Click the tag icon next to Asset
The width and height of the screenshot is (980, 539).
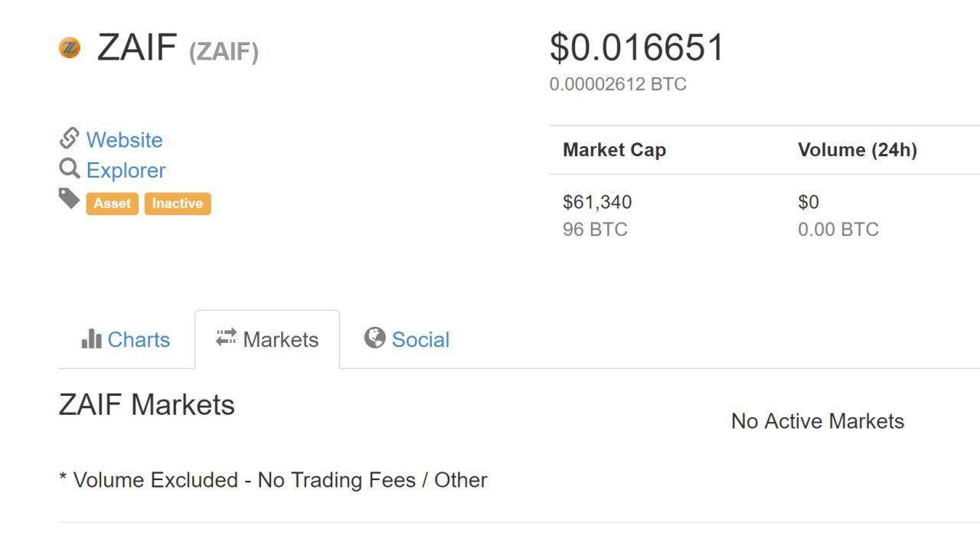click(x=70, y=199)
